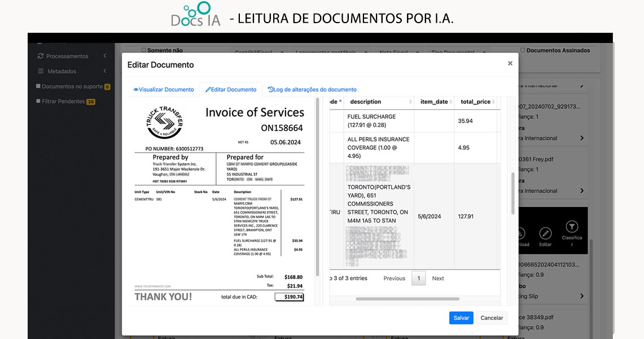Close the Editar Documento dialog with X

[510, 63]
